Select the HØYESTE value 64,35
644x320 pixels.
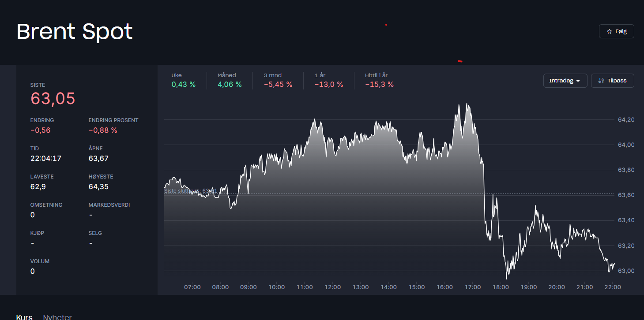click(98, 186)
